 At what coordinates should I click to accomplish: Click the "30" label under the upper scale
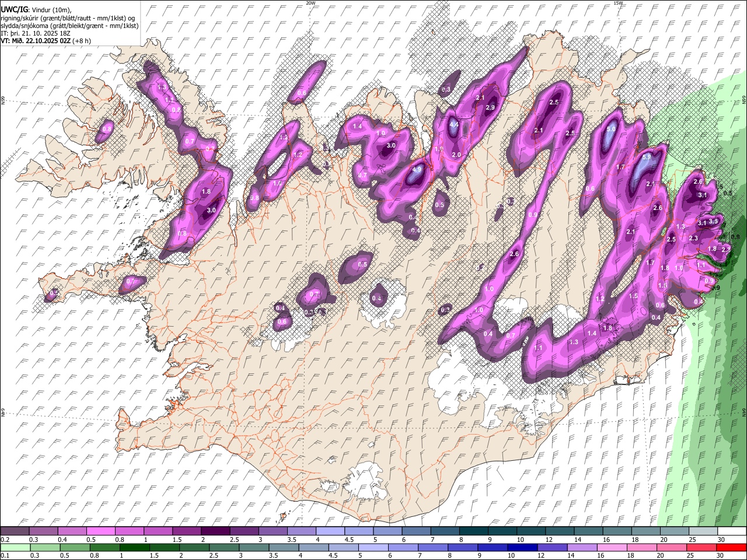pyautogui.click(x=721, y=540)
